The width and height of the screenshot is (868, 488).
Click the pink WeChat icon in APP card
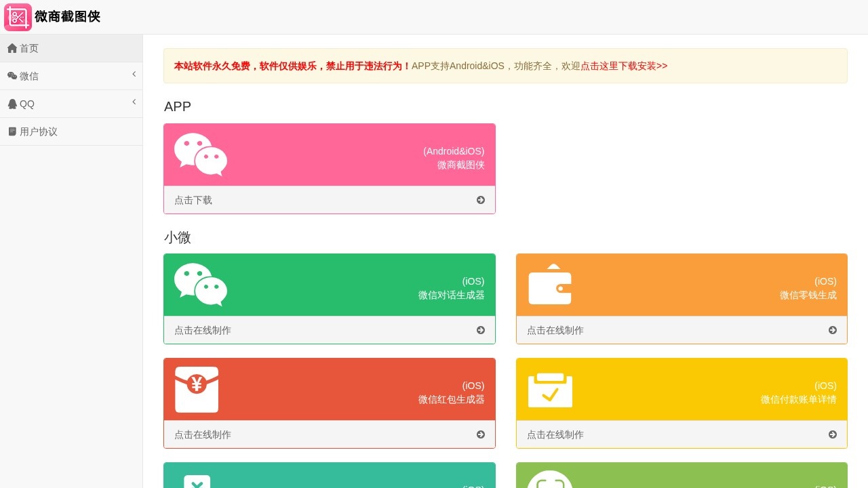point(201,155)
